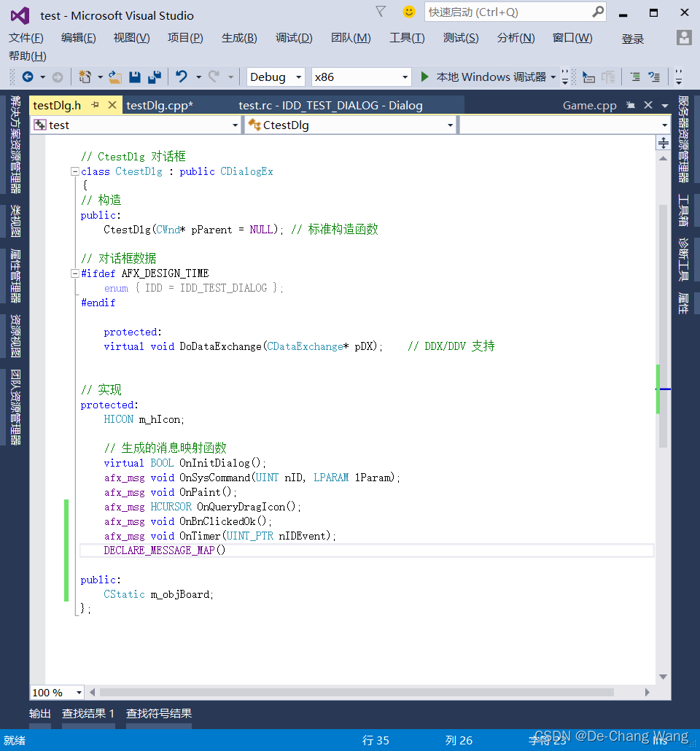Start debugging with green play icon
Image resolution: width=700 pixels, height=751 pixels.
pyautogui.click(x=424, y=77)
